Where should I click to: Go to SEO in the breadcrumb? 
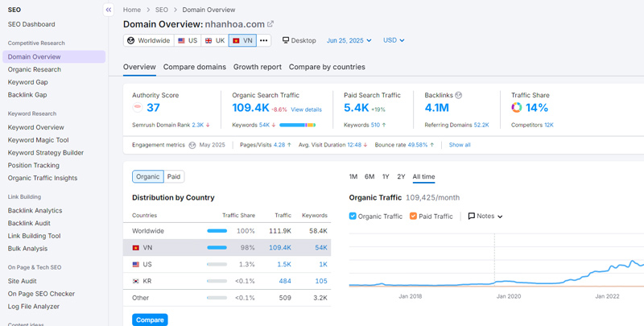coord(162,10)
